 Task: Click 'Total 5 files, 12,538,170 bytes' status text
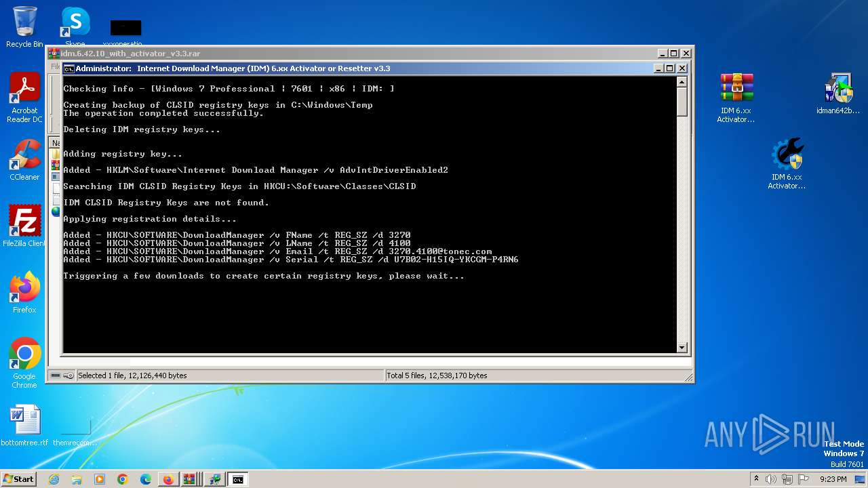tap(437, 375)
